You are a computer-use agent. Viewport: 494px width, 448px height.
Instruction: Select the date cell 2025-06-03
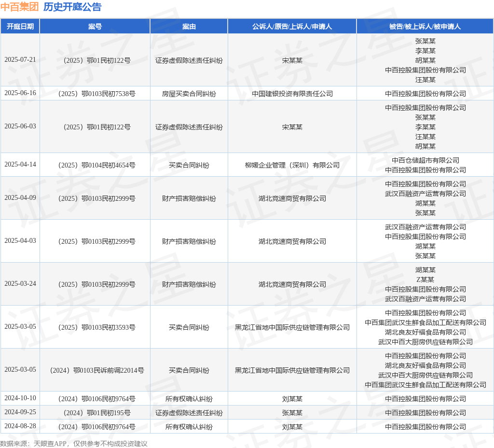coord(20,126)
